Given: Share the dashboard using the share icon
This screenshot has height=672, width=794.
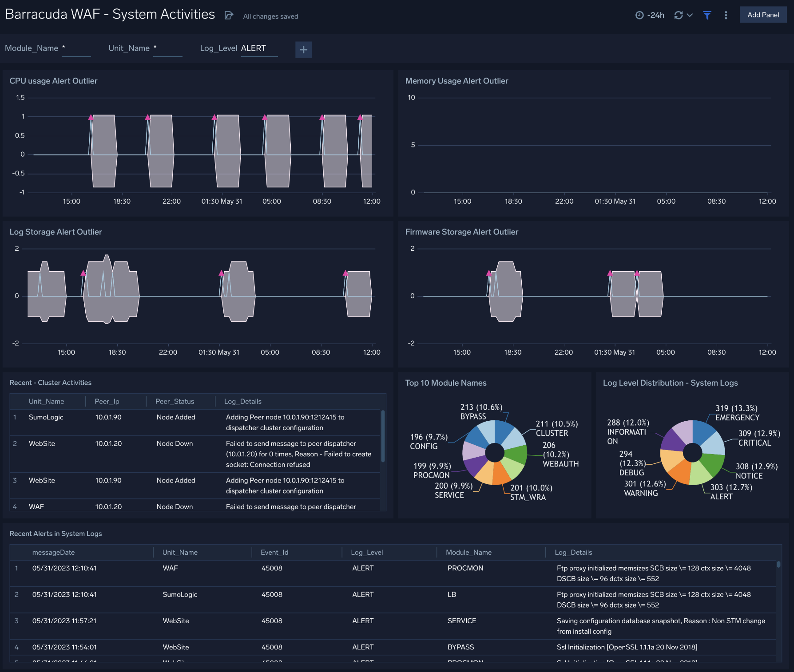Looking at the screenshot, I should 228,15.
